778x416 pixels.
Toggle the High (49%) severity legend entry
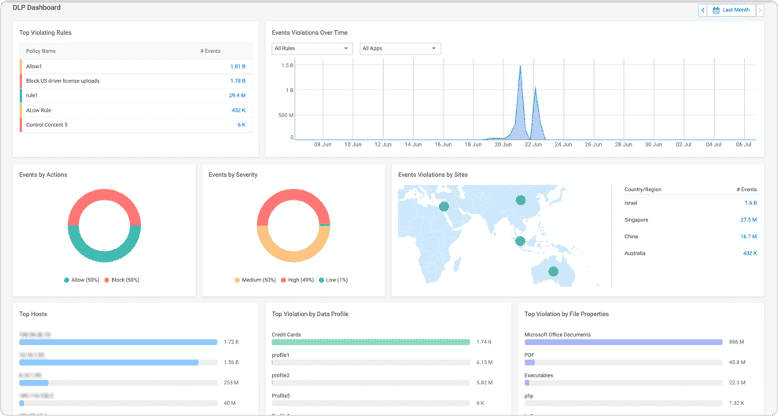click(297, 280)
